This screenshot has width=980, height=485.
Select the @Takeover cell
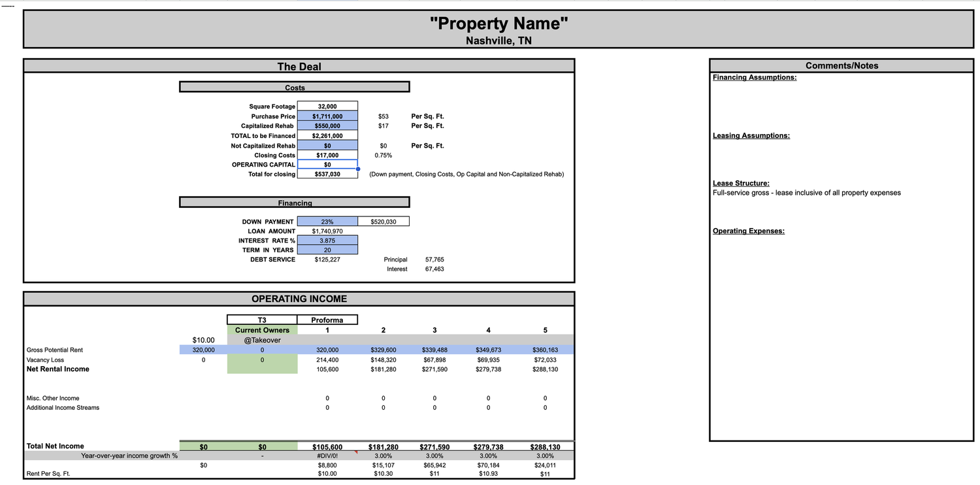262,340
